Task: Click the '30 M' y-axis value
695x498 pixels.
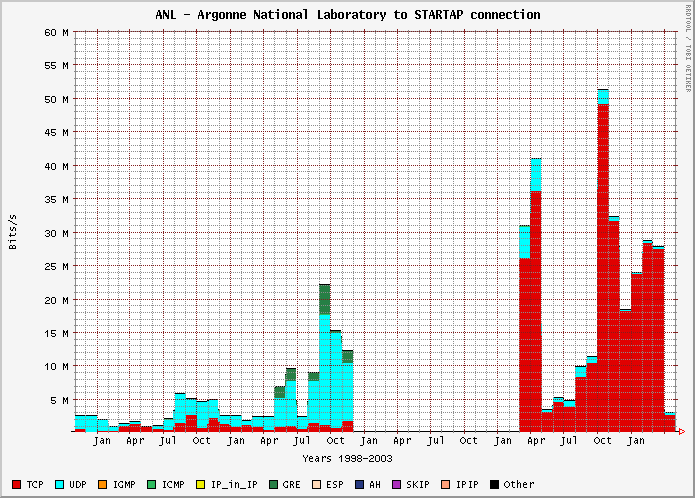Action: pyautogui.click(x=56, y=233)
